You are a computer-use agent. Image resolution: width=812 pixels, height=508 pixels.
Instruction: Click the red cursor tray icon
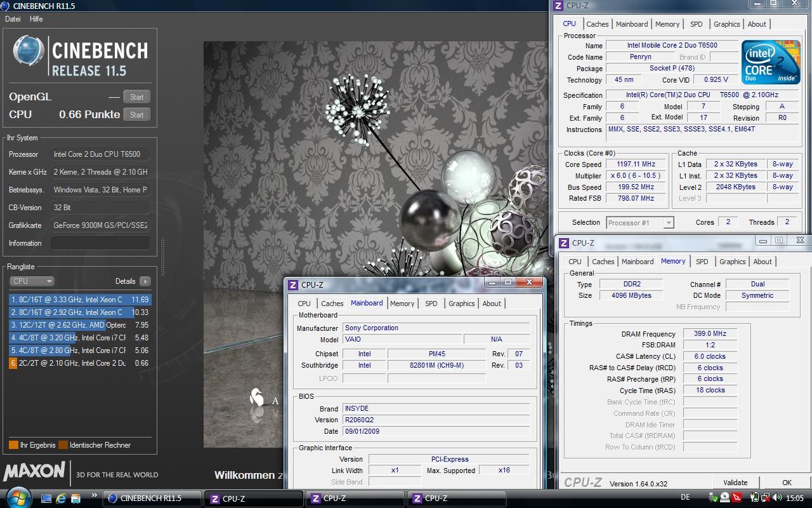click(x=737, y=498)
